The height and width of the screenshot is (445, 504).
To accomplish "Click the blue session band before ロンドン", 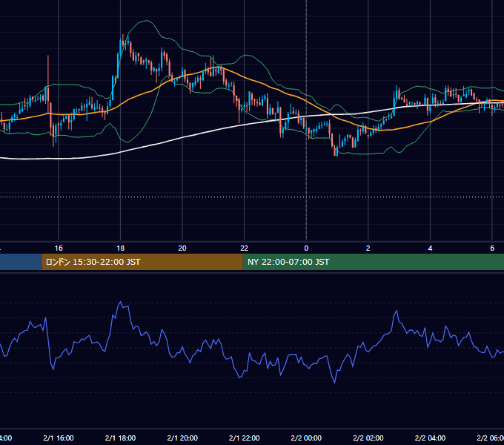I will point(21,262).
